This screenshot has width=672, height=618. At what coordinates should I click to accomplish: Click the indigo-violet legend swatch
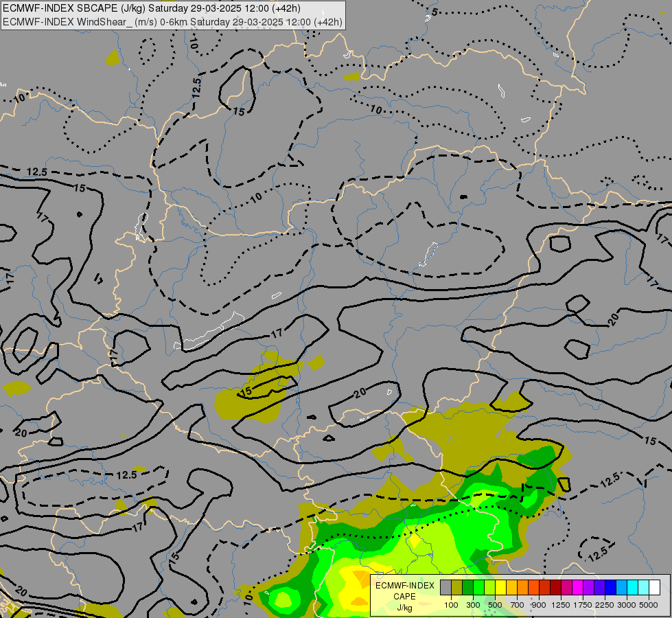[600, 588]
